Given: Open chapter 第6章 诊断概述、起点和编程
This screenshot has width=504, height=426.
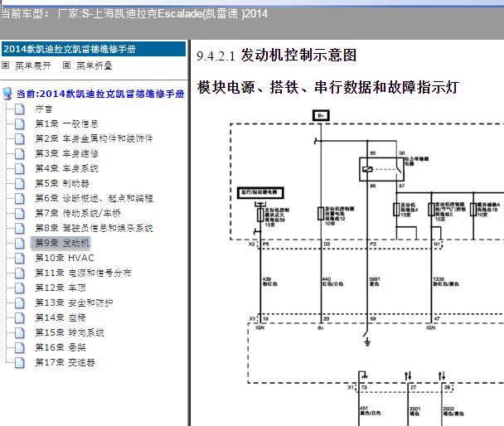Looking at the screenshot, I should point(94,199).
